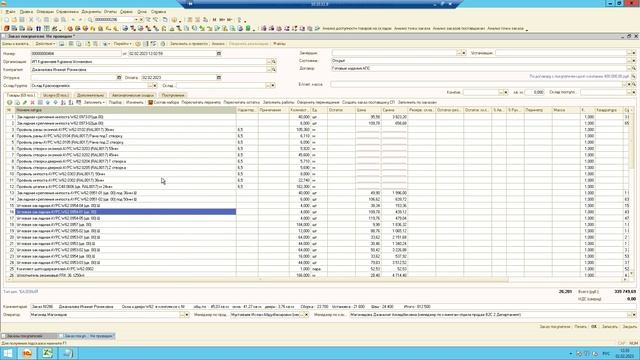Click the open folder icon in main toolbar

pyautogui.click(x=14, y=20)
